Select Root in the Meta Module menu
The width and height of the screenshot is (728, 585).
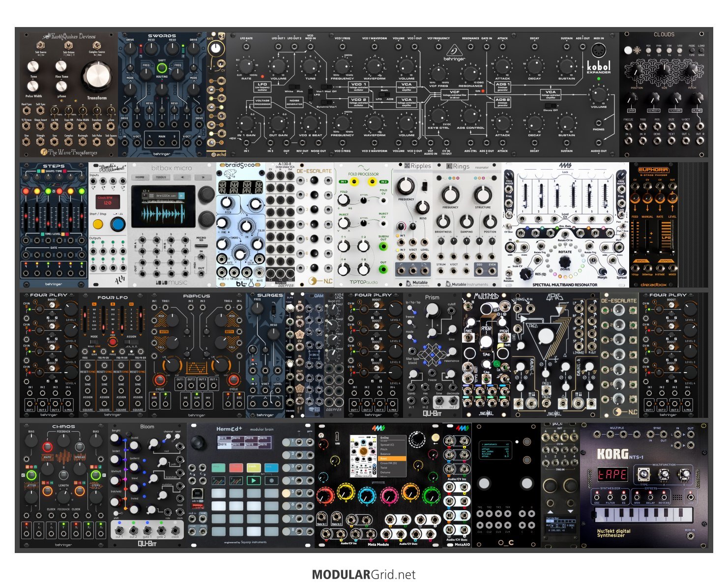point(392,459)
